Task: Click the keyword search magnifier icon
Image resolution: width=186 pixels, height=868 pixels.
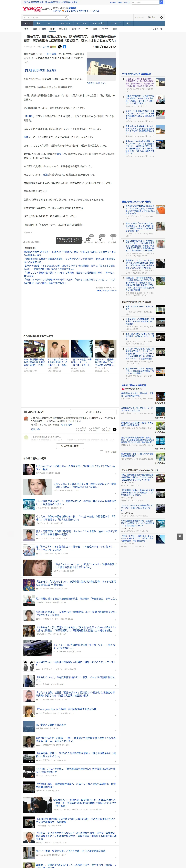Action: click(x=66, y=18)
